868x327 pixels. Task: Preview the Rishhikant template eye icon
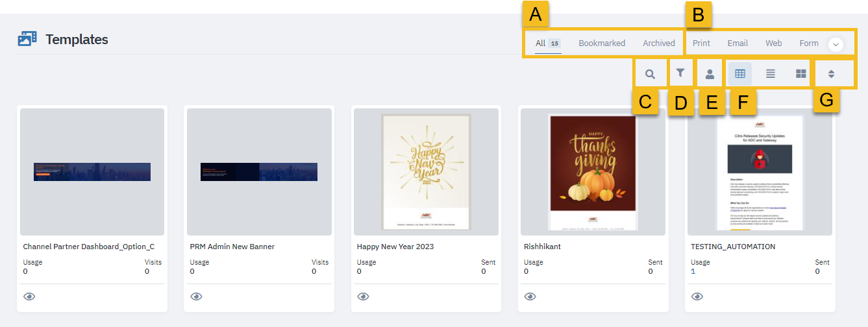click(x=530, y=297)
